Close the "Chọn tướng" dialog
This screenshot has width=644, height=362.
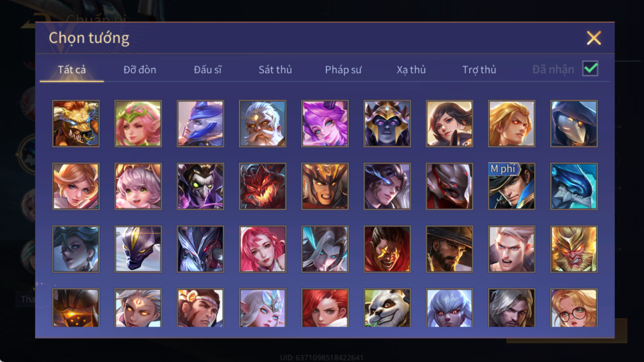pyautogui.click(x=593, y=38)
